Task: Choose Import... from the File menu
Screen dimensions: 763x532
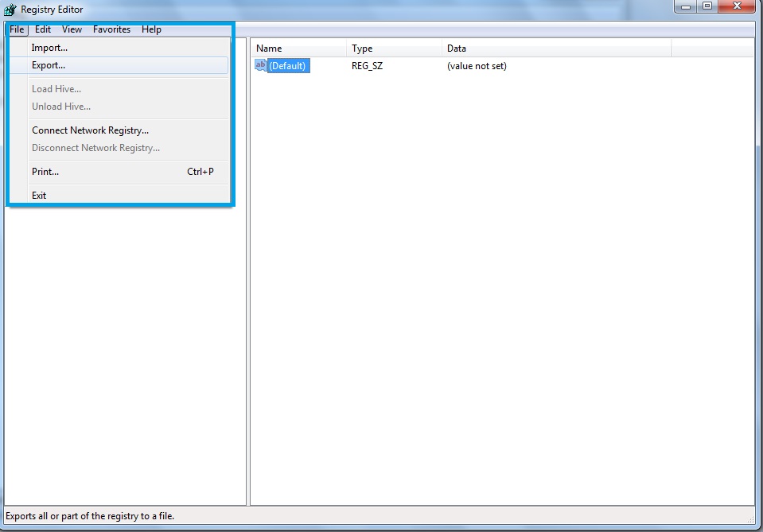Action: tap(119, 48)
